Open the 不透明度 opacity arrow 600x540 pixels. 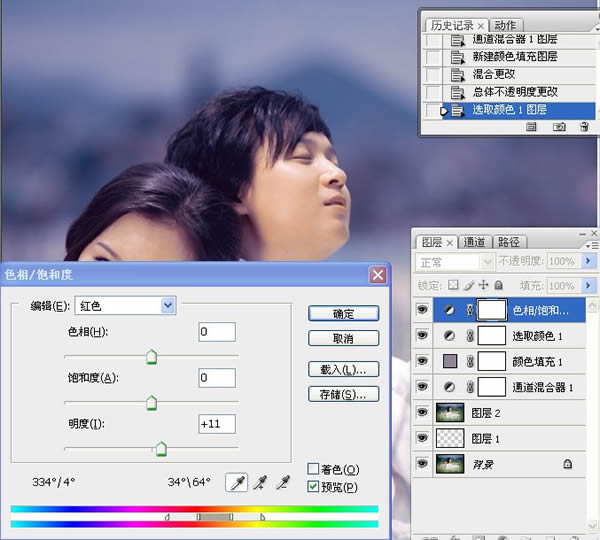point(589,261)
